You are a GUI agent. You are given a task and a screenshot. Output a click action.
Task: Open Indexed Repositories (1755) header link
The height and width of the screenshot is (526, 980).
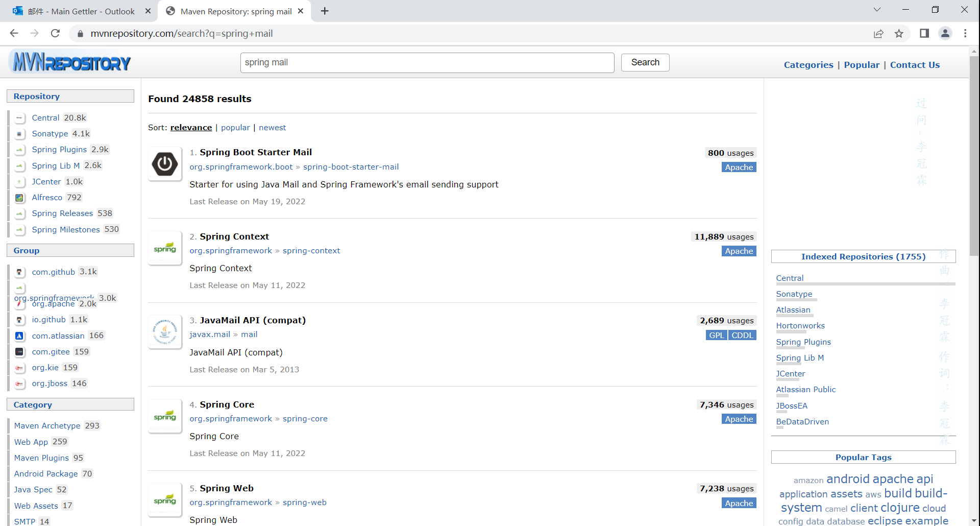(863, 256)
